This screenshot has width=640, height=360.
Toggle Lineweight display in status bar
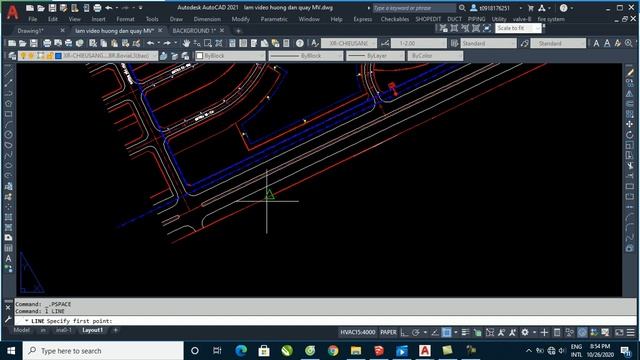click(465, 333)
